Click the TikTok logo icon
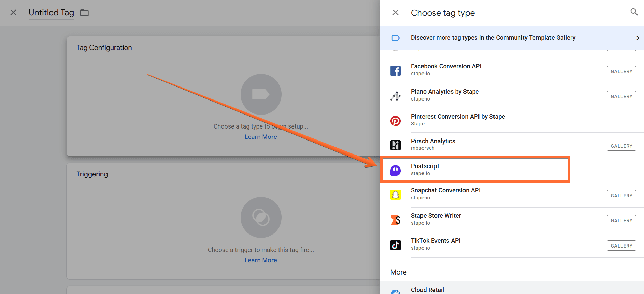Viewport: 644px width, 294px height. tap(396, 245)
